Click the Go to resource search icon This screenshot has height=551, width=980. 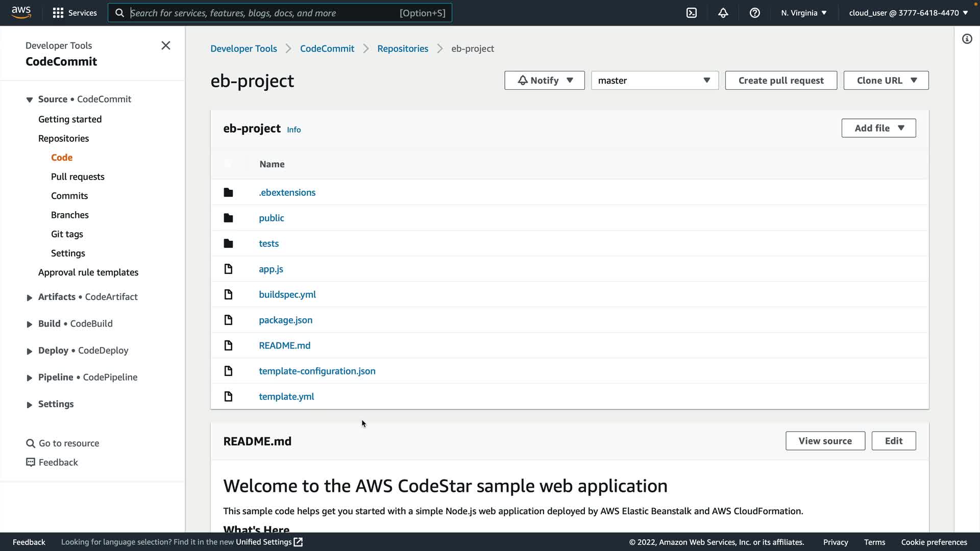point(31,443)
